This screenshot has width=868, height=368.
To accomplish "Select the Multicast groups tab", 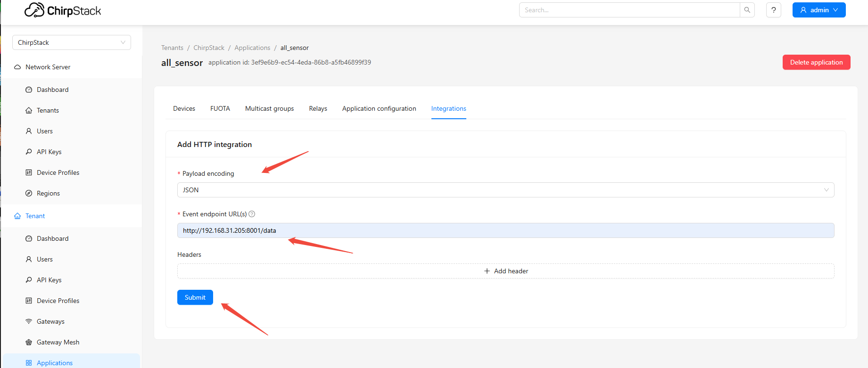I will tap(269, 108).
